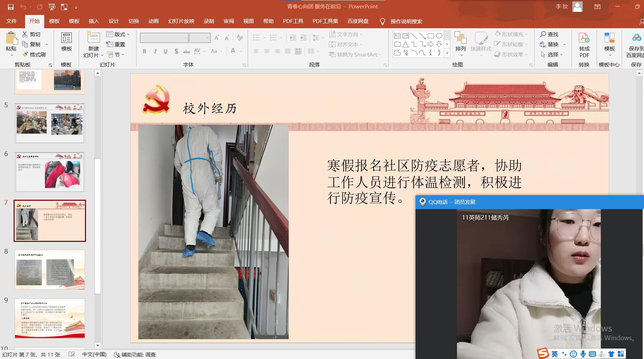Switch to the Insert (插入) tab
Viewport: 644px width, 359px height.
(x=94, y=21)
